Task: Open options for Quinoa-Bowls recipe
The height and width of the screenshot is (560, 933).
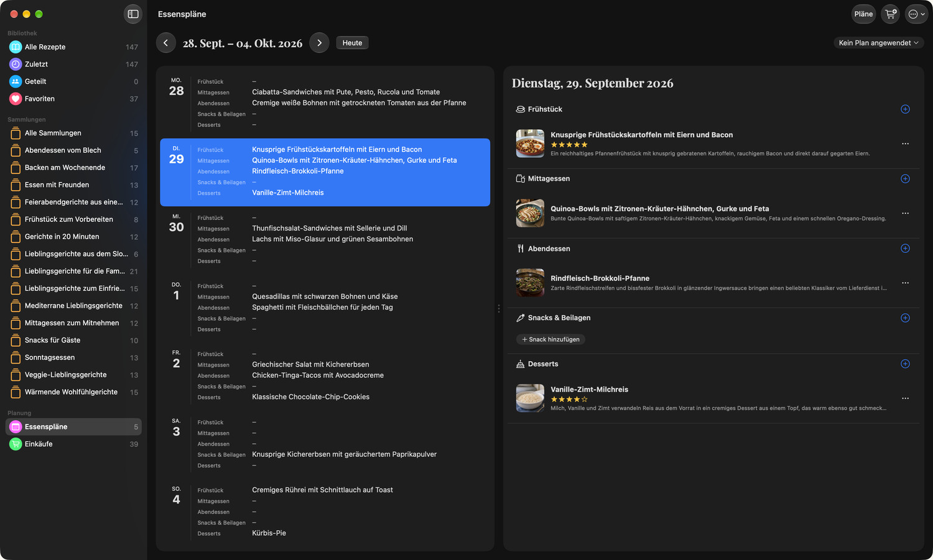Action: pyautogui.click(x=905, y=213)
